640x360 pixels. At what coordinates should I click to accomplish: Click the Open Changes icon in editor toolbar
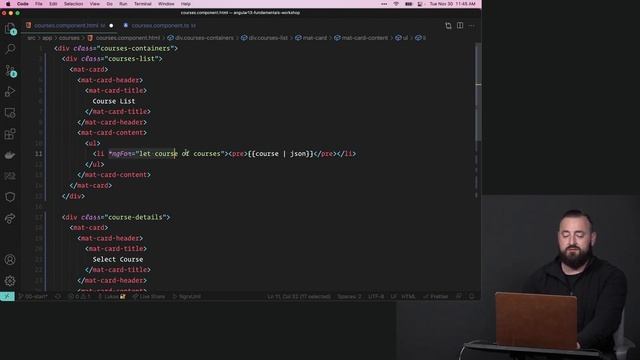(x=448, y=25)
